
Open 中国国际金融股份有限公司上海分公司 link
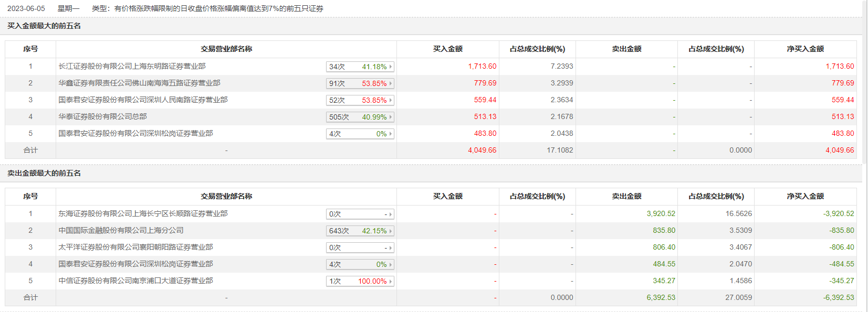click(121, 231)
